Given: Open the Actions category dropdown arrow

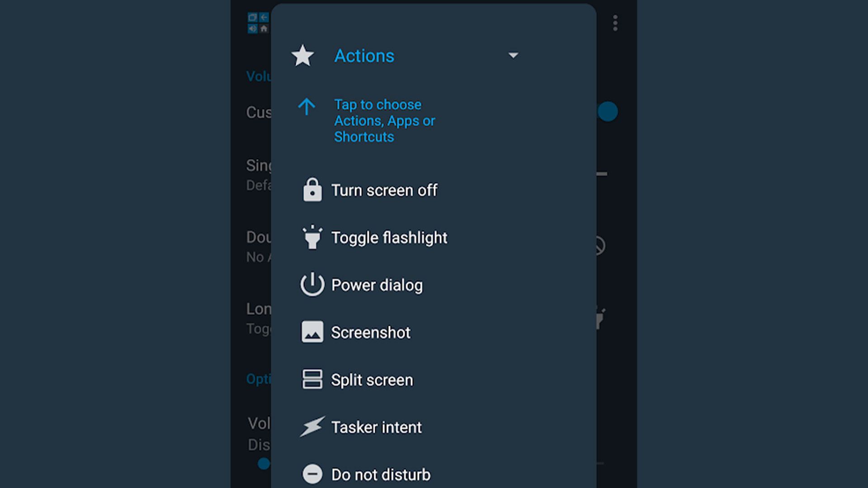Looking at the screenshot, I should 513,56.
